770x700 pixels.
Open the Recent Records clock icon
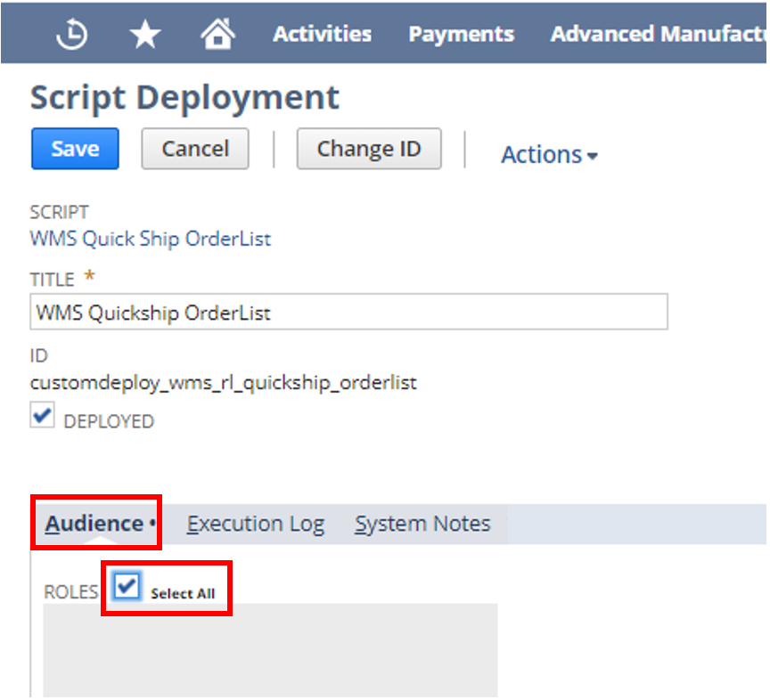tap(71, 35)
